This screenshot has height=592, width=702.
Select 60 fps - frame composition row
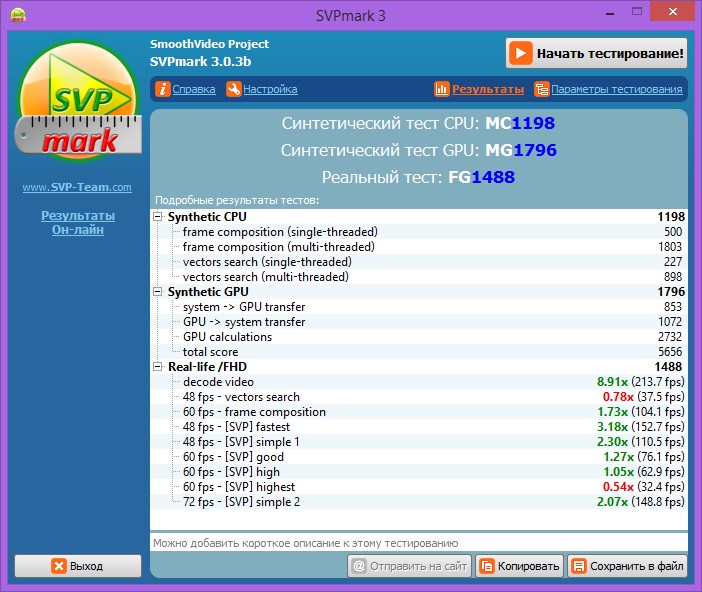(419, 412)
